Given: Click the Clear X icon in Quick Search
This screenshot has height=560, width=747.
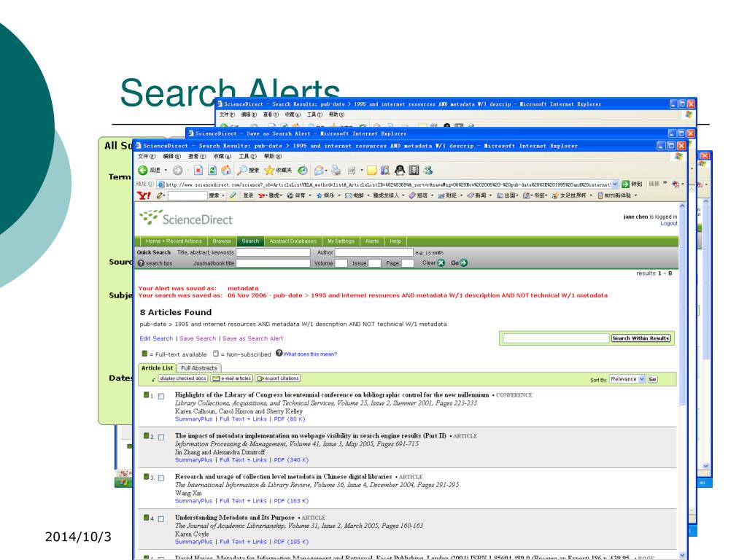Looking at the screenshot, I should tap(441, 262).
